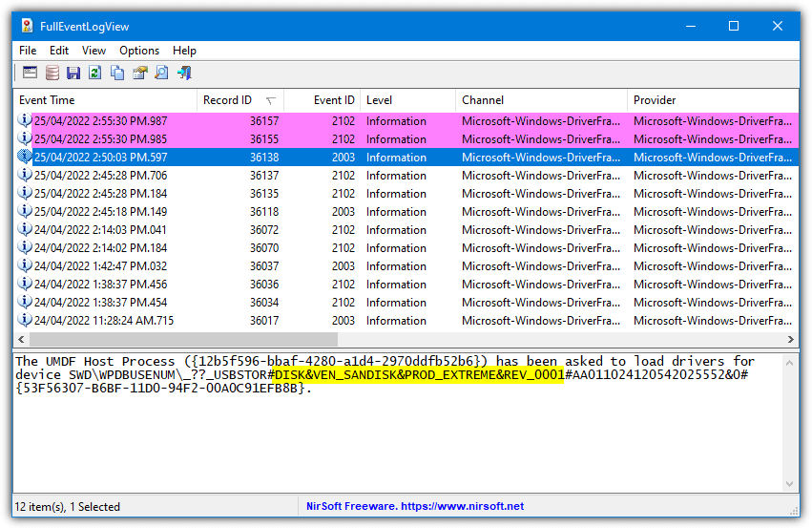Viewport: 812px width, 528px height.
Task: Open the Help menu
Action: point(184,51)
